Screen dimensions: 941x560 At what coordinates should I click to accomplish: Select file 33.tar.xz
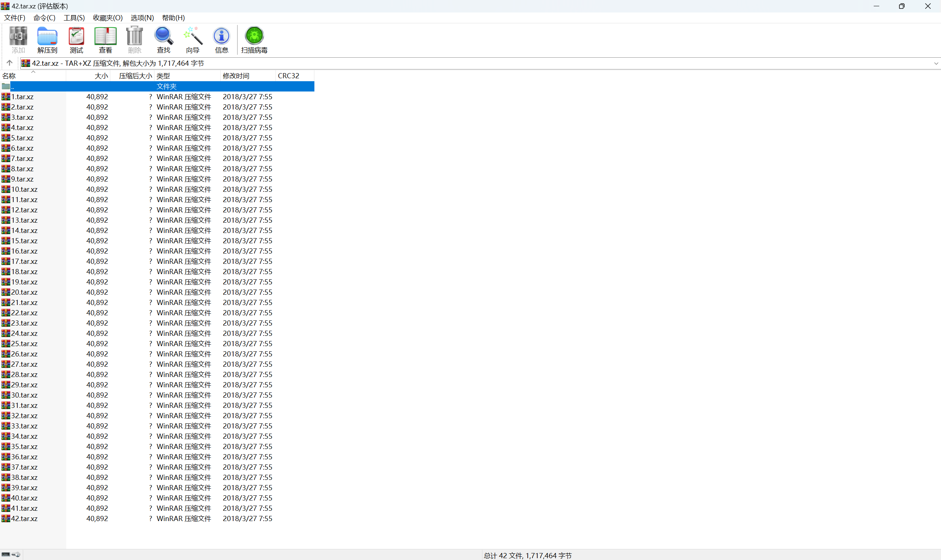click(24, 426)
